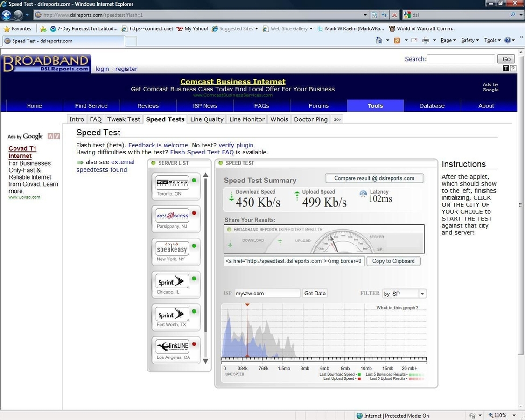Click the verify plugin link

tap(236, 145)
